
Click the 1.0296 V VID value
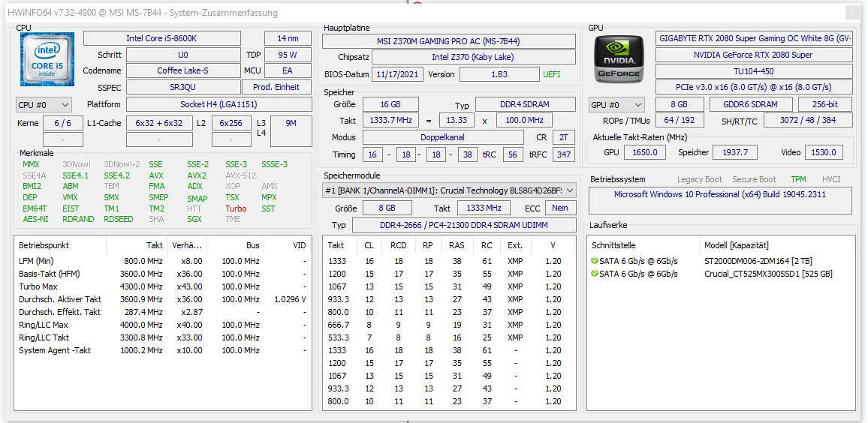290,299
